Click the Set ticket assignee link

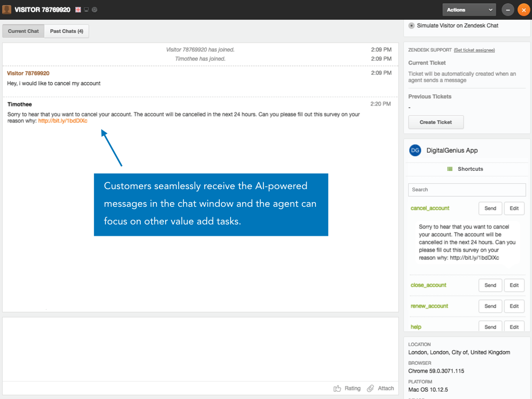(474, 50)
